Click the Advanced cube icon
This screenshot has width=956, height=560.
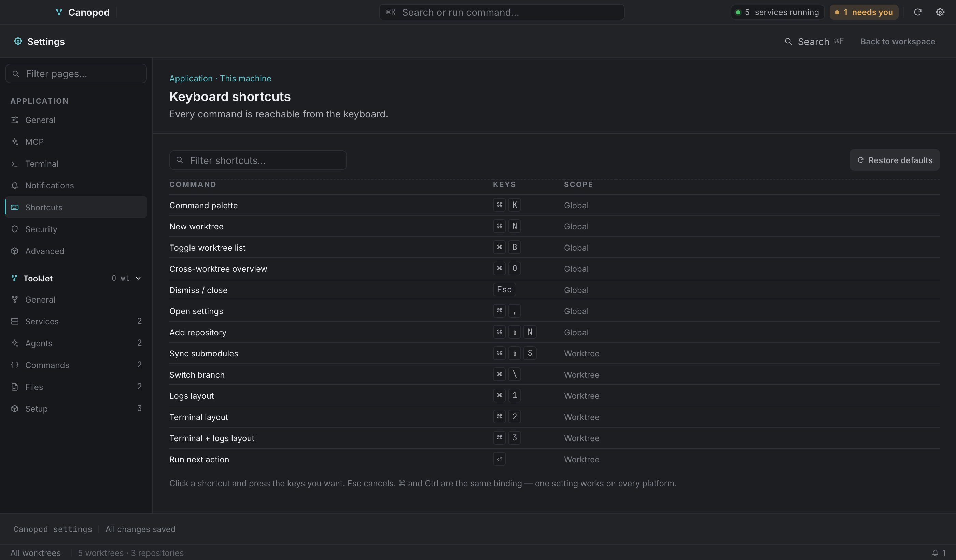pos(15,251)
